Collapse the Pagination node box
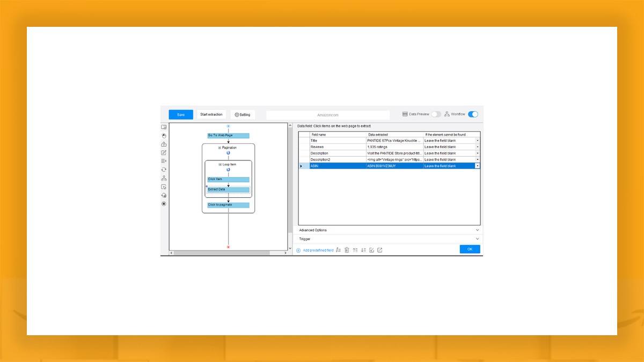The width and height of the screenshot is (644, 362). (219, 147)
